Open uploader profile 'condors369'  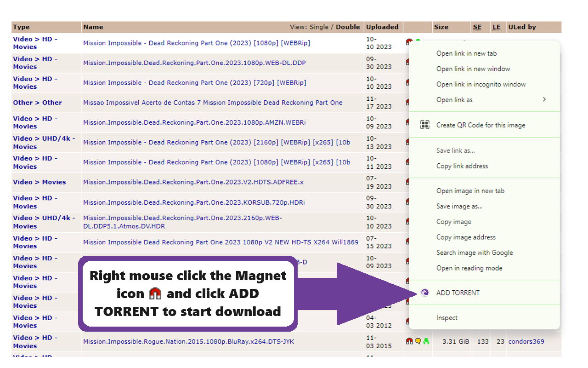tap(526, 341)
